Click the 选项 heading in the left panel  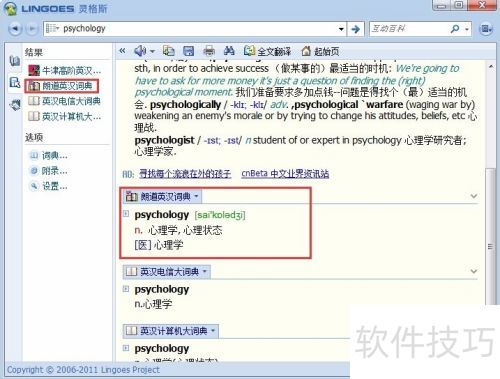[x=34, y=137]
